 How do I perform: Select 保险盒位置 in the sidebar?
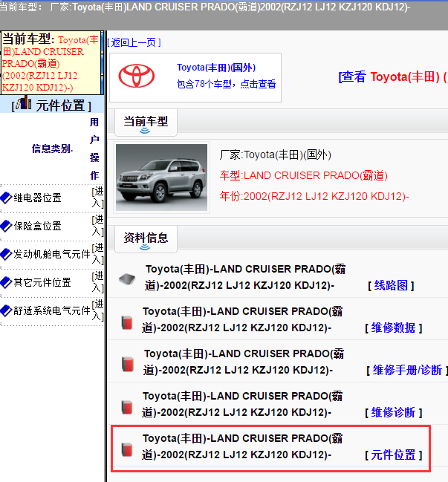tap(37, 227)
